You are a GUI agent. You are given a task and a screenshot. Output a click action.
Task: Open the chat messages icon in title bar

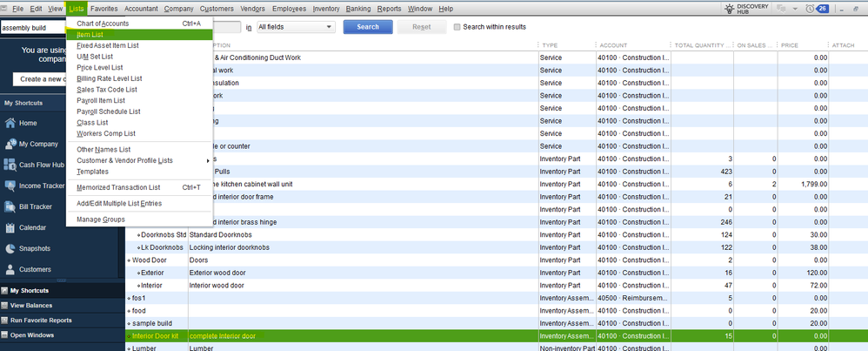pyautogui.click(x=782, y=9)
